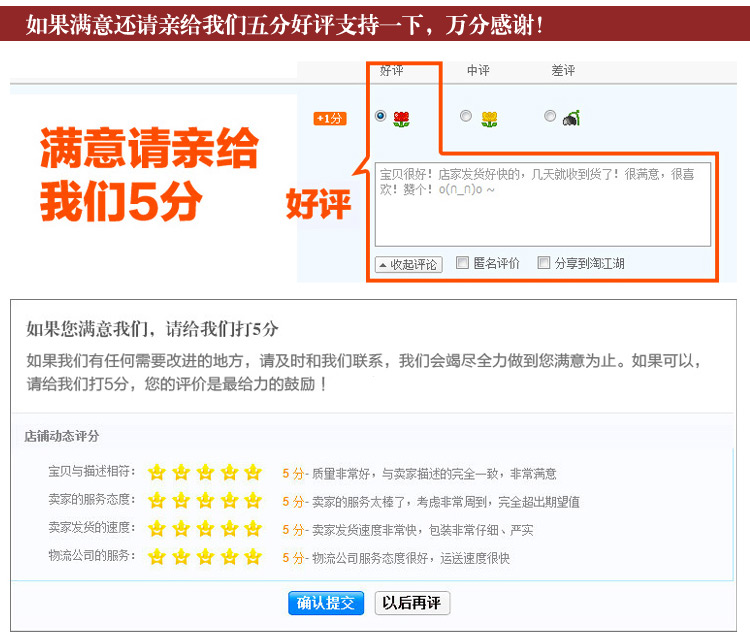This screenshot has width=750, height=642.
Task: Set 物流公司的服务 rating to three stars
Action: pos(205,557)
